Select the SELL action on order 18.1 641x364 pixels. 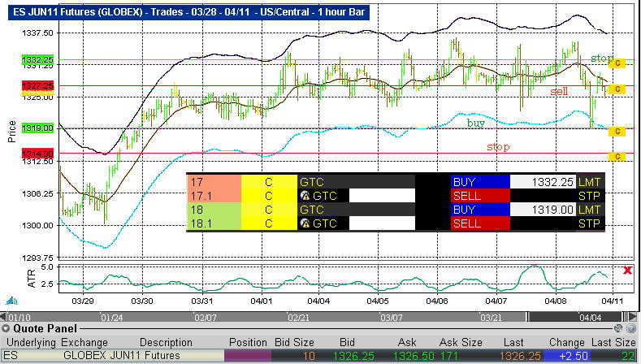click(x=480, y=223)
